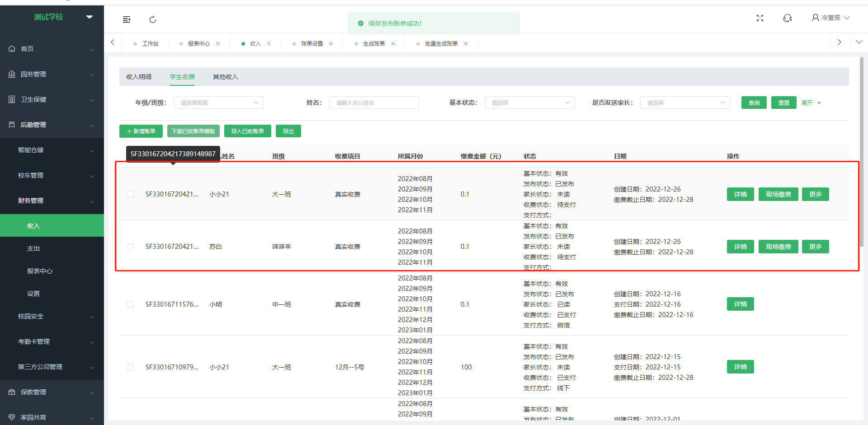This screenshot has height=425, width=868.
Task: Close the 报表中心 tab
Action: click(218, 44)
